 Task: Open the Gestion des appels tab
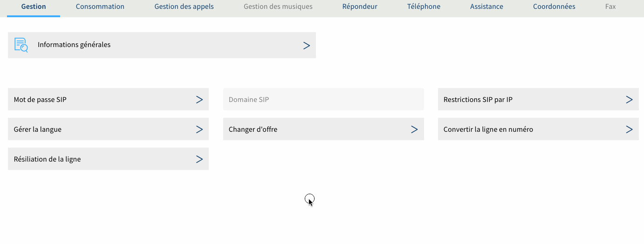click(x=184, y=7)
